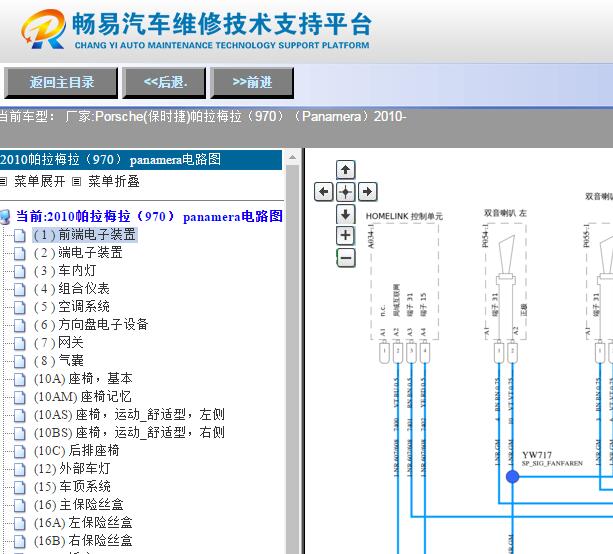The height and width of the screenshot is (554, 613).
Task: Select (8) 气囊 entry
Action: [x=59, y=360]
